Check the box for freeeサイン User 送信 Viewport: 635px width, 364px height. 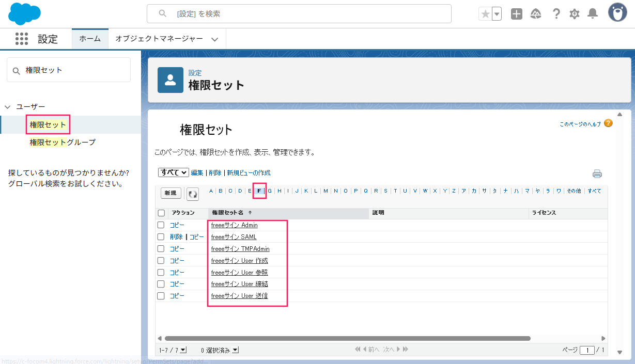161,296
